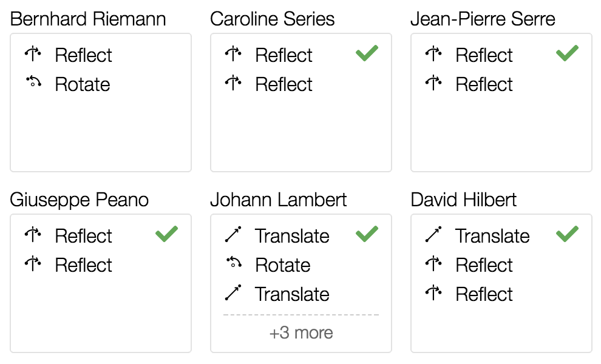Click the Rotate icon in Johann Lambert's card
This screenshot has height=364, width=601.
tap(233, 264)
